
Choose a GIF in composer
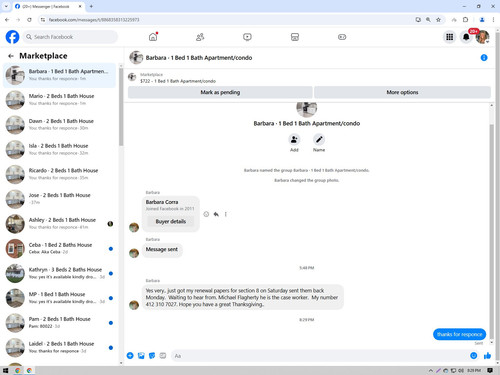click(x=163, y=356)
